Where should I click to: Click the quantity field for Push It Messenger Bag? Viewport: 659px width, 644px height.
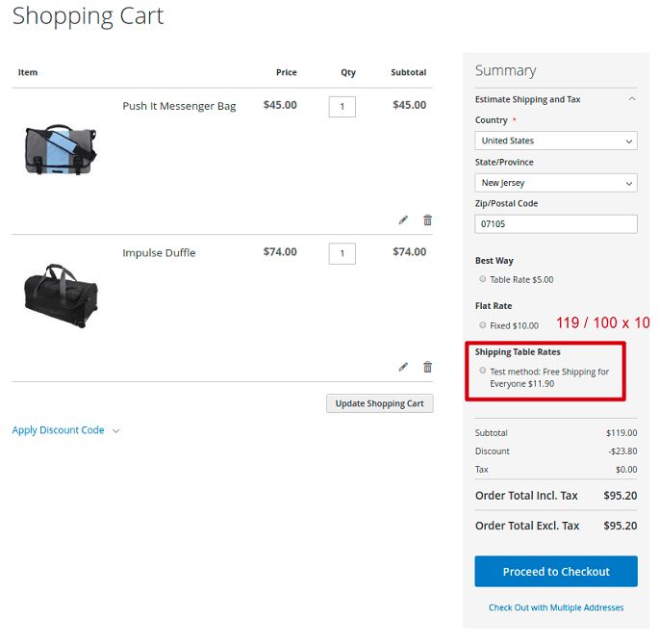coord(342,107)
